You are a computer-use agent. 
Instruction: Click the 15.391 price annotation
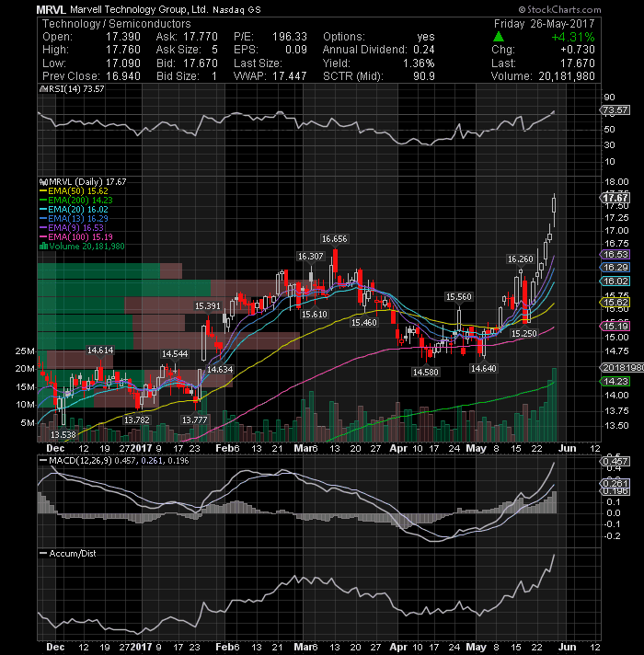[x=208, y=306]
